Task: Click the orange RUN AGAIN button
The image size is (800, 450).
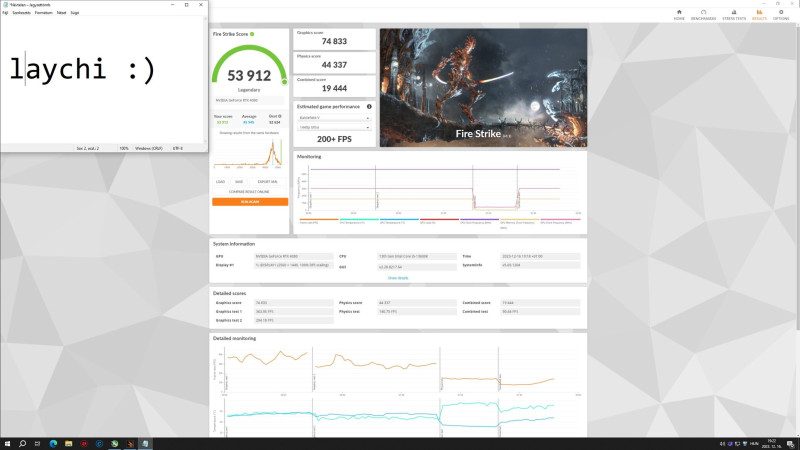Action: (x=250, y=202)
